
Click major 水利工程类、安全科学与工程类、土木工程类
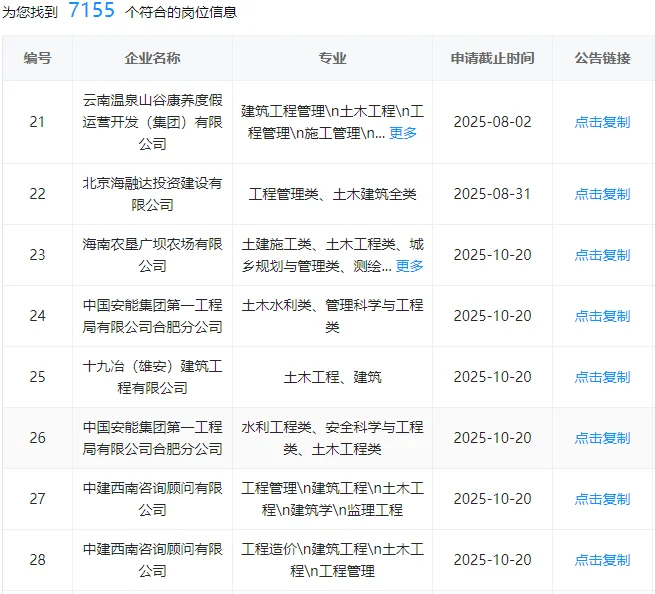[x=333, y=438]
